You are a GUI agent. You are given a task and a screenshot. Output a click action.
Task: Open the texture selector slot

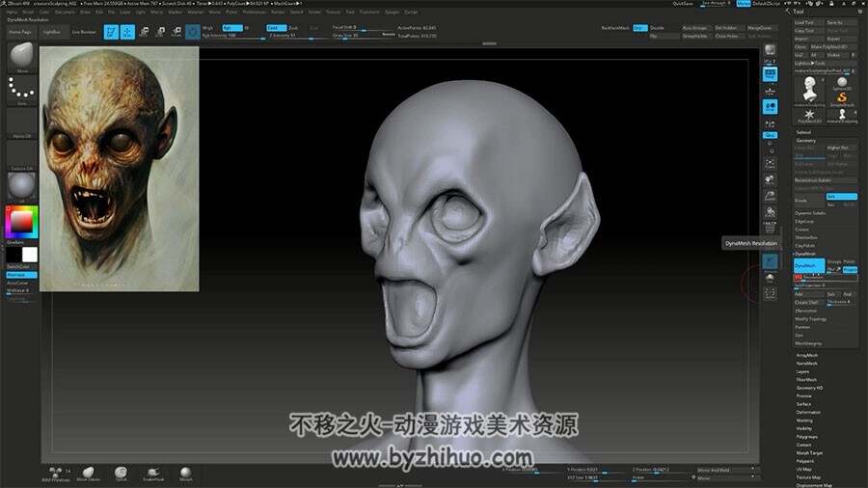pos(22,155)
